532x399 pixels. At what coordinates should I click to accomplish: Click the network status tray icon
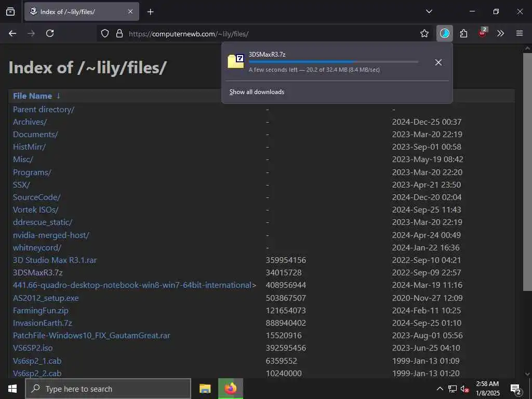[x=453, y=389]
